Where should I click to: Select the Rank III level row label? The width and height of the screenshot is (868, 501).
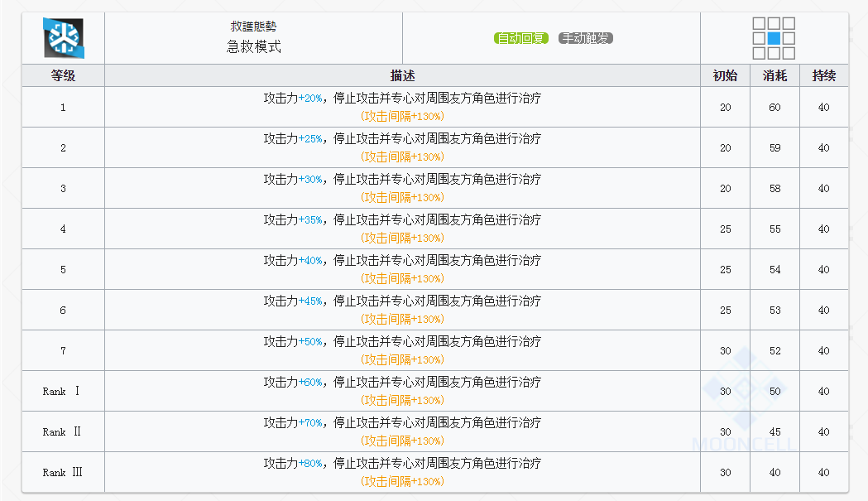coord(63,472)
